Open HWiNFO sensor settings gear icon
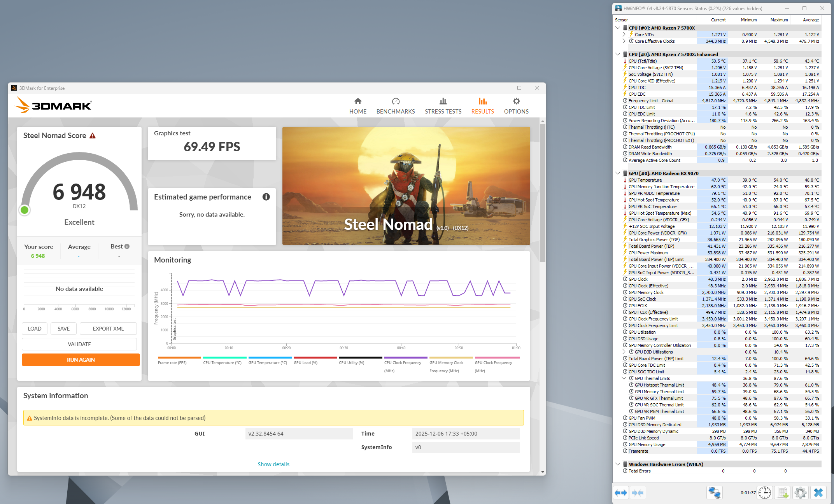834x504 pixels. pos(801,493)
